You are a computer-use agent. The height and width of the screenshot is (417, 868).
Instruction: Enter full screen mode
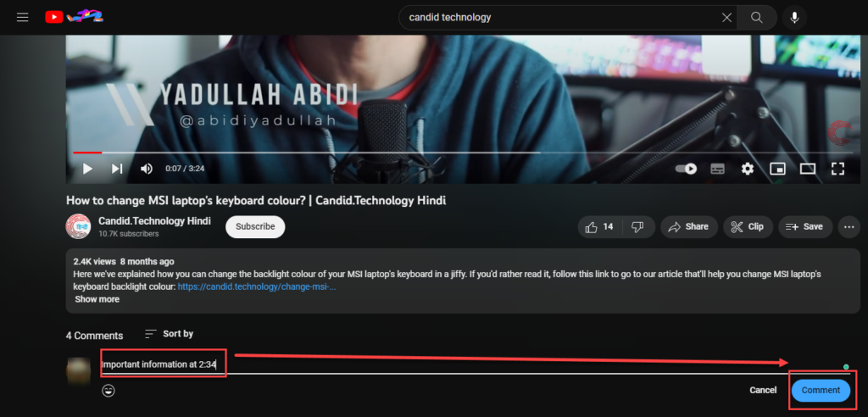837,169
